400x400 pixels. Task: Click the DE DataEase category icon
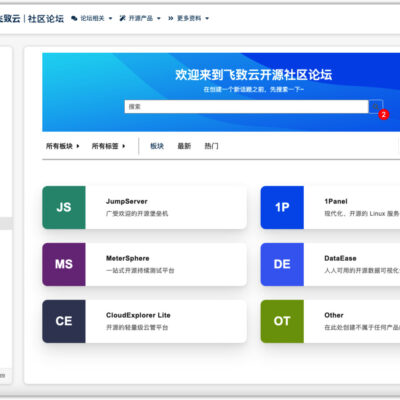282,264
